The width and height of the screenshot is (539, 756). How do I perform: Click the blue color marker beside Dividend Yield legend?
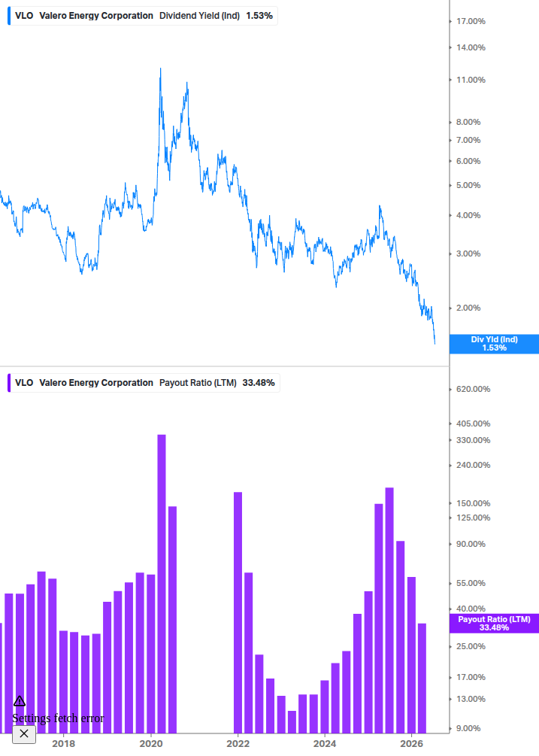coord(9,16)
